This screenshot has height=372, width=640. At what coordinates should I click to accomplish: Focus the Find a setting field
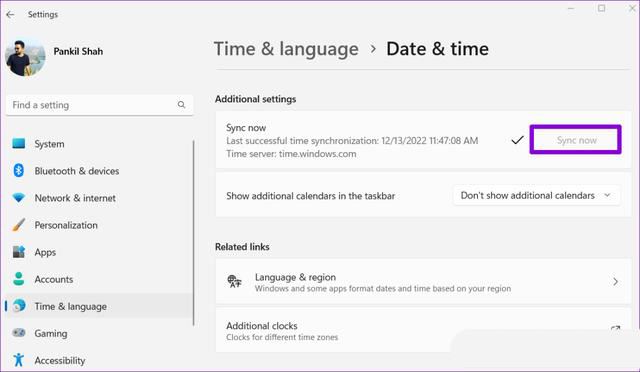pos(99,105)
